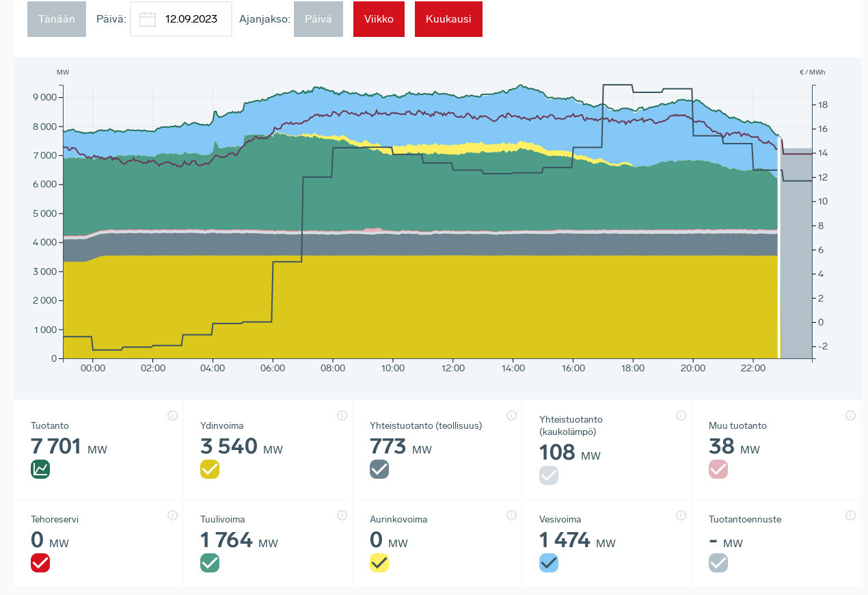Click the calendar icon in date field
Viewport: 868px width, 595px height.
click(148, 19)
